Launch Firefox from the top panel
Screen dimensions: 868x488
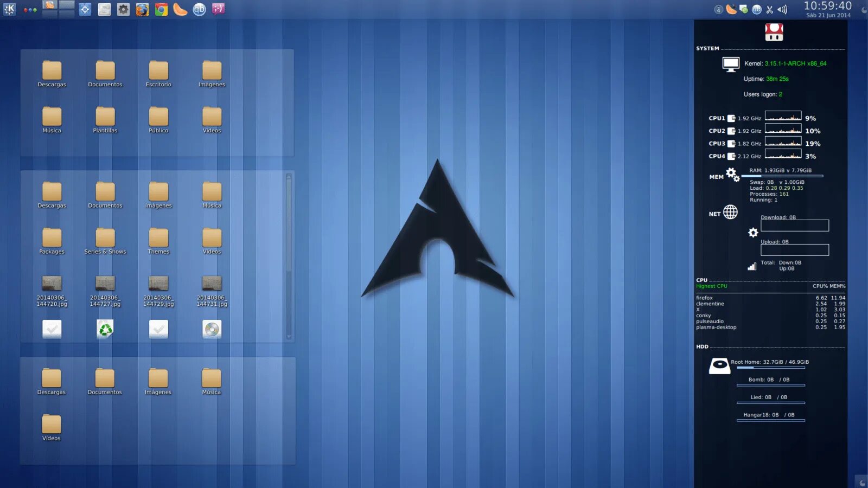(142, 9)
